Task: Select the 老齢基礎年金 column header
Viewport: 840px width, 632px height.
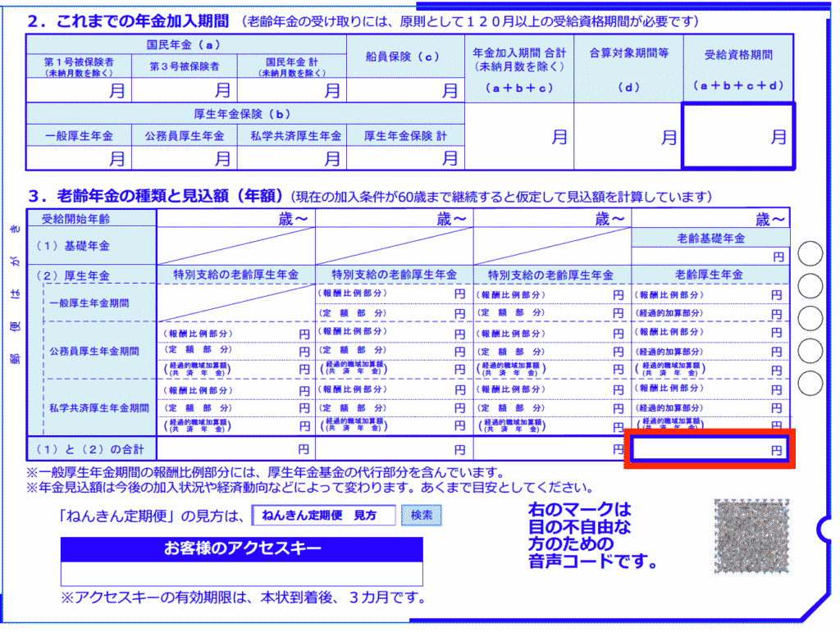Action: 711,239
